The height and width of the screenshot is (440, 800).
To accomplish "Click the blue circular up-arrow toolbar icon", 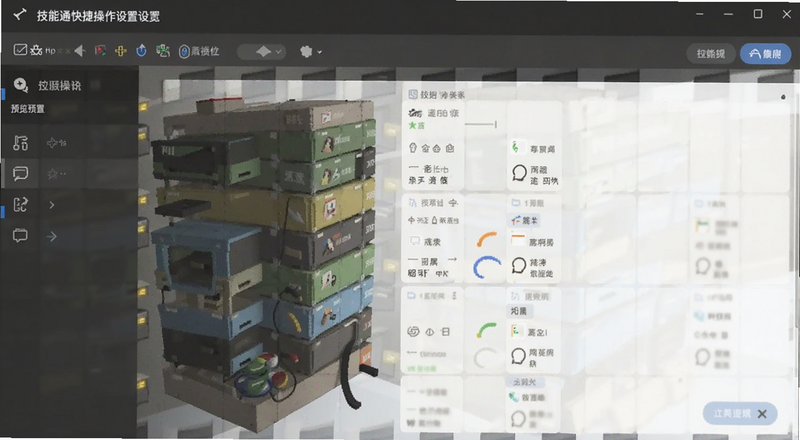I will [141, 50].
